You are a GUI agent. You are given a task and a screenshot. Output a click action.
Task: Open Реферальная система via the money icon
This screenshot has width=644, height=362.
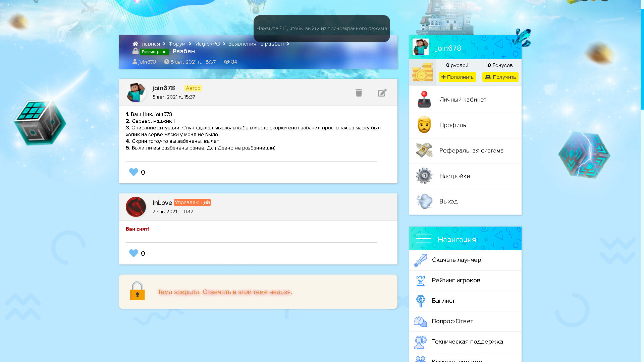tap(424, 150)
